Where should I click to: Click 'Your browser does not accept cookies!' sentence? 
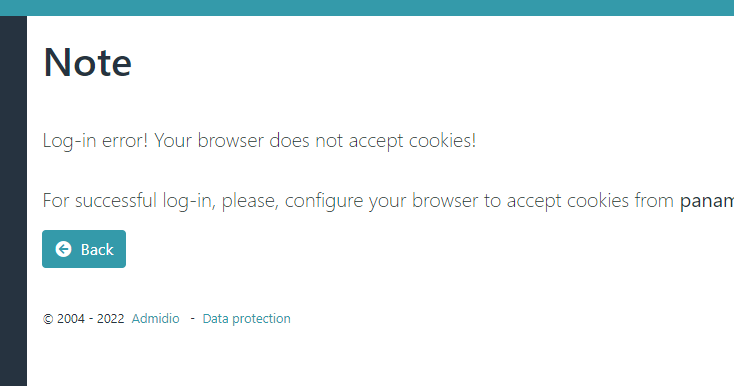[x=315, y=141]
